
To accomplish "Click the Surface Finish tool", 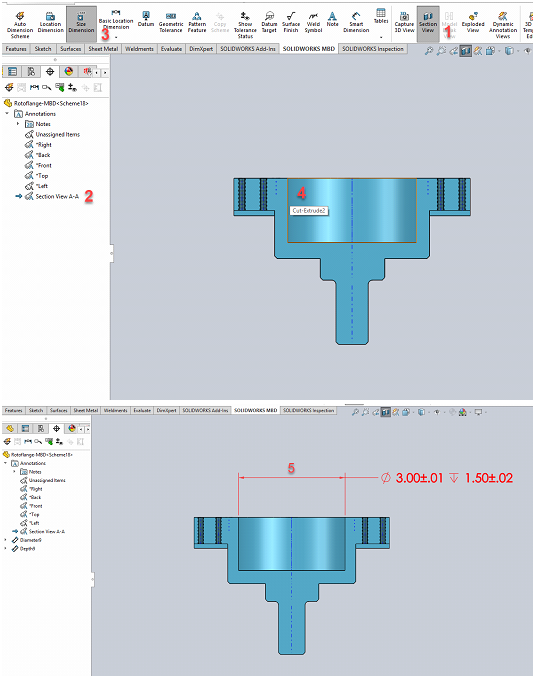I will 291,23.
